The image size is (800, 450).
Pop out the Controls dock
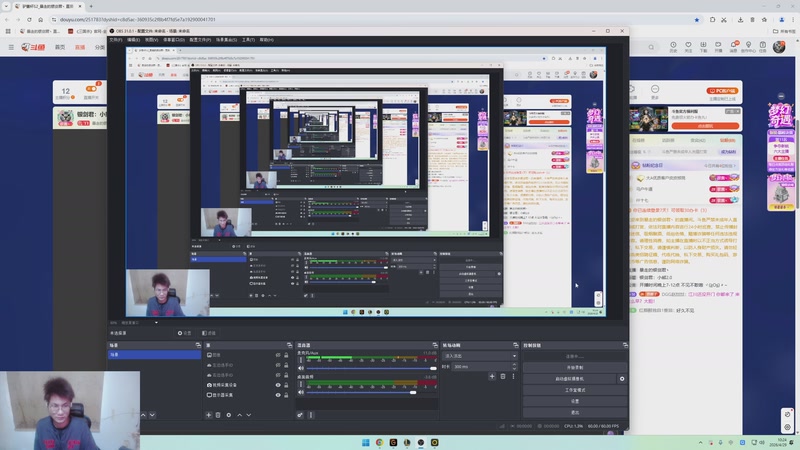pyautogui.click(x=625, y=345)
